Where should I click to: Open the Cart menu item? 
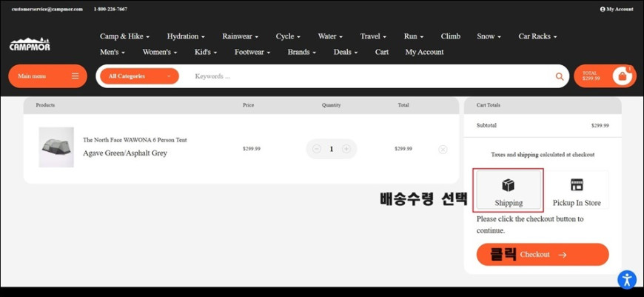coord(382,52)
